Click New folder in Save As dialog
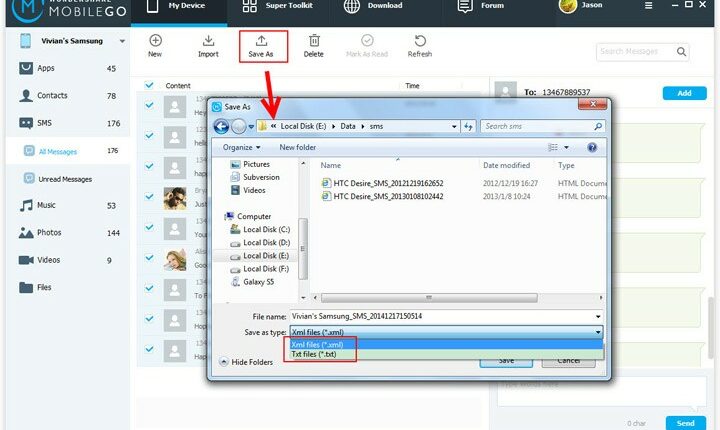The width and height of the screenshot is (720, 430). 298,147
